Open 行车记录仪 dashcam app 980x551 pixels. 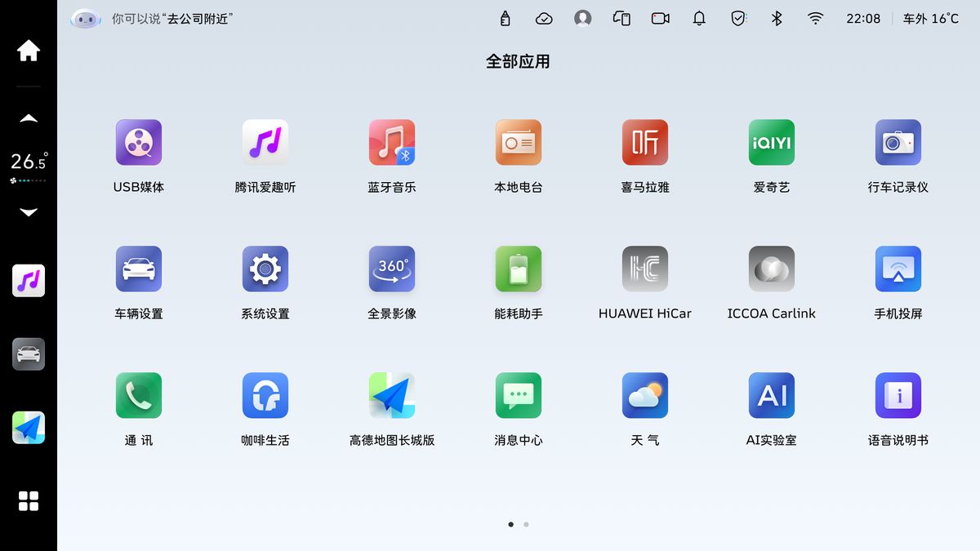898,143
